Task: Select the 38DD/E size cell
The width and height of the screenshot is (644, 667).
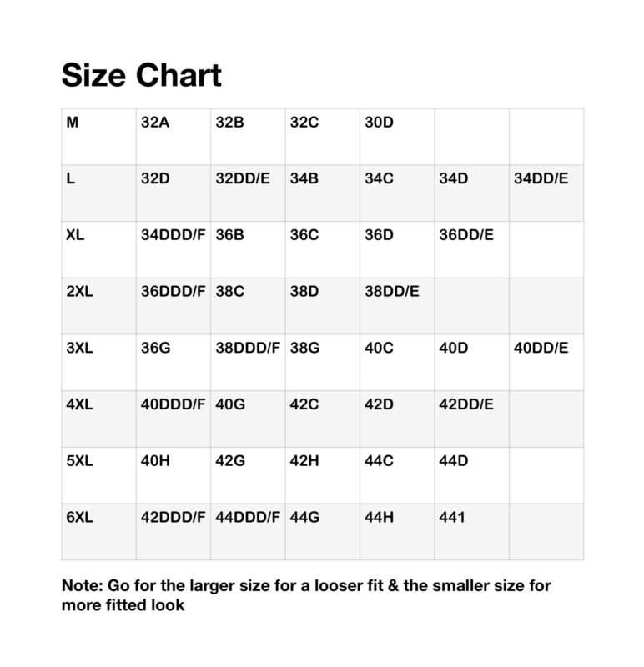Action: pos(392,291)
